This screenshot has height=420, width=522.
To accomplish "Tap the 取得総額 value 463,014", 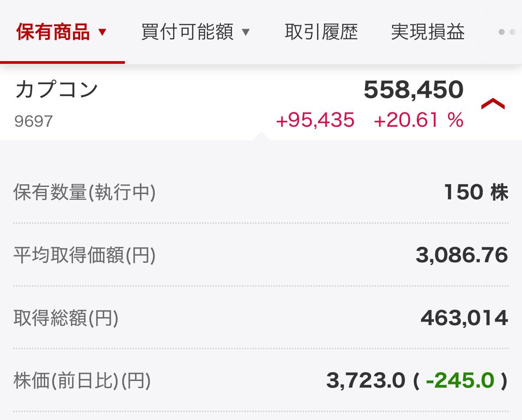I will 464,318.
